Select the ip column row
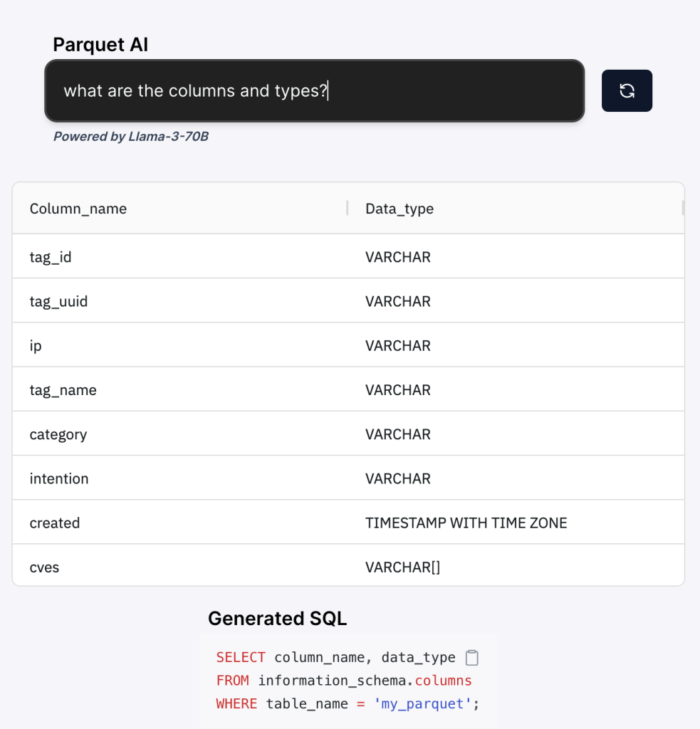Image resolution: width=700 pixels, height=729 pixels. pyautogui.click(x=348, y=345)
